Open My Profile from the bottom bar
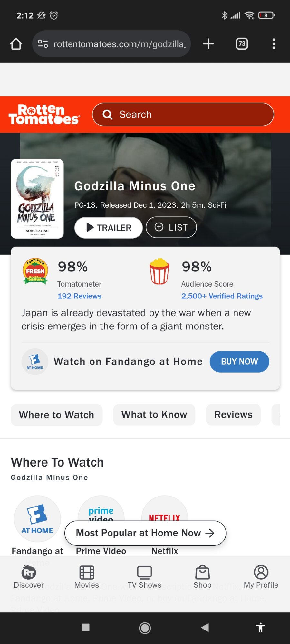The image size is (290, 644). click(261, 577)
